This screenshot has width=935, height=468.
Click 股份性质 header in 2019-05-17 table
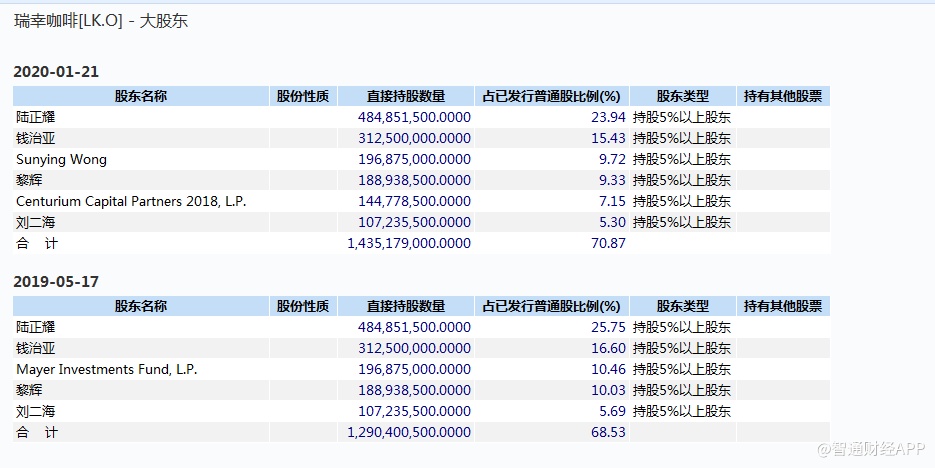[x=302, y=306]
